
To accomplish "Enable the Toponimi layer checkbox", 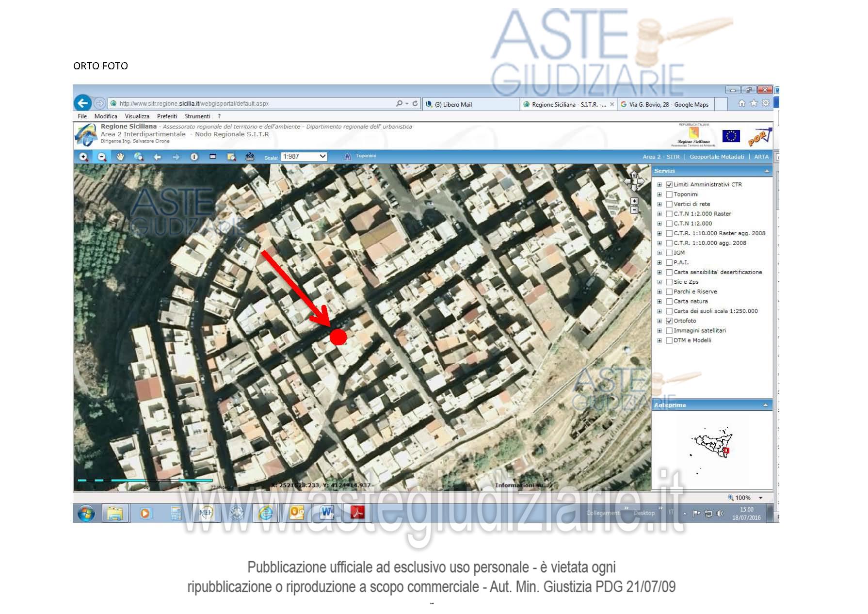I will (669, 194).
